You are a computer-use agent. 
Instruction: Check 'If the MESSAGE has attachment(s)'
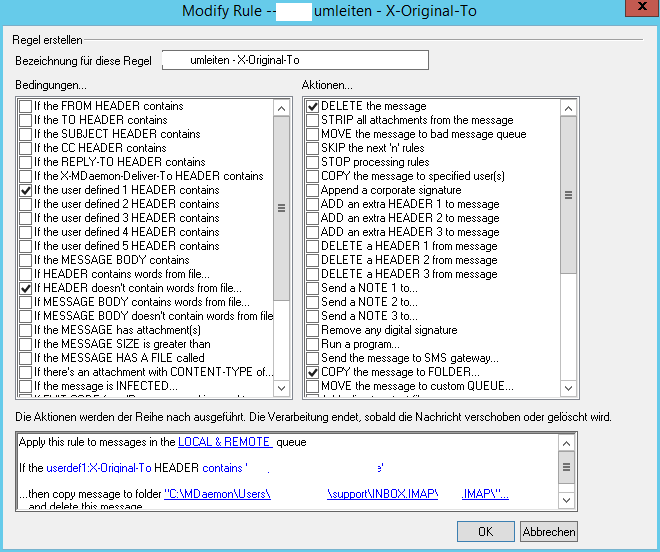point(25,330)
